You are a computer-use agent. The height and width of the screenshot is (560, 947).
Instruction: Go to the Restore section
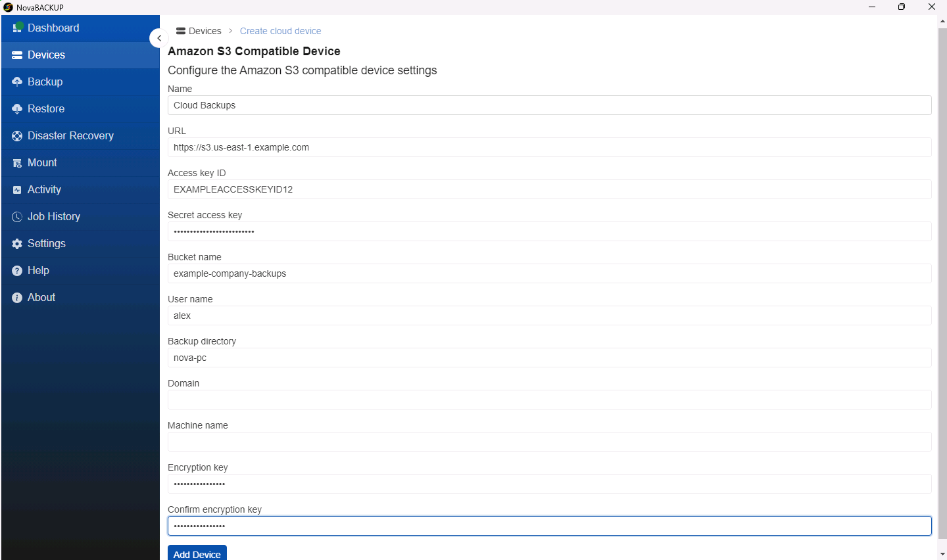pyautogui.click(x=80, y=109)
